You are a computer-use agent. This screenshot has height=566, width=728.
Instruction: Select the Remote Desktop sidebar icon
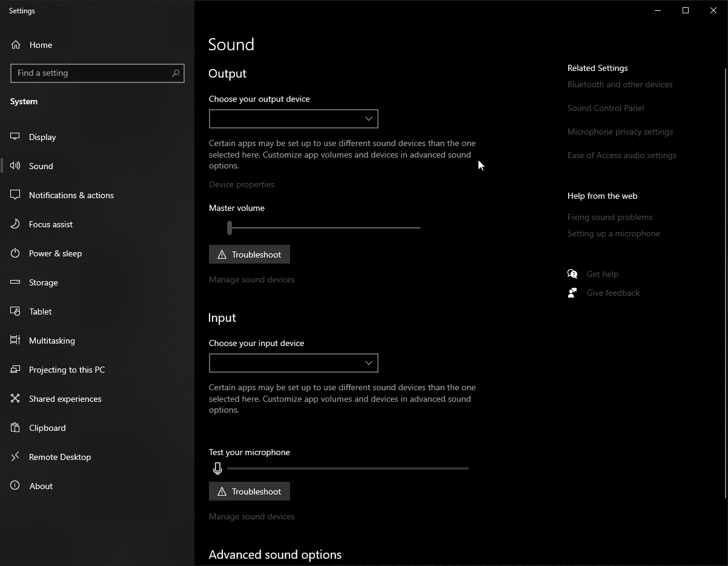pyautogui.click(x=15, y=456)
